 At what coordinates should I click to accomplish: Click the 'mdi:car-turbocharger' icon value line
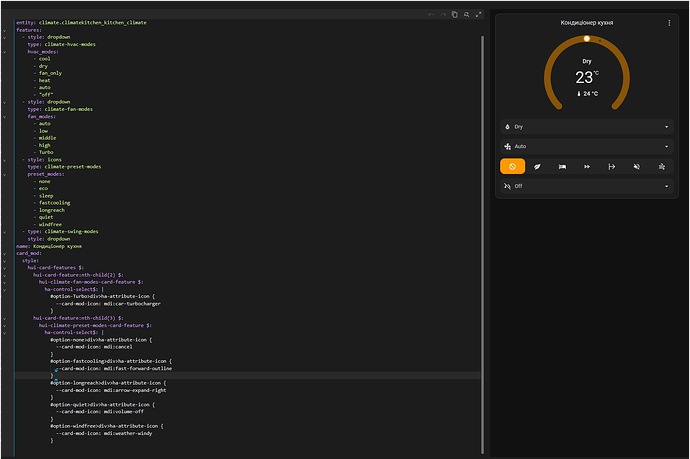coord(108,304)
